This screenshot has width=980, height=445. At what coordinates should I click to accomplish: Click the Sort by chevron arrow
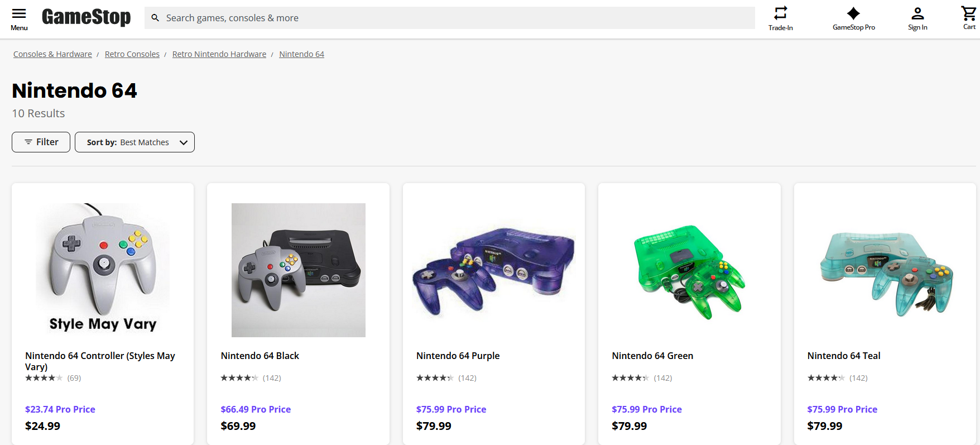coord(183,142)
